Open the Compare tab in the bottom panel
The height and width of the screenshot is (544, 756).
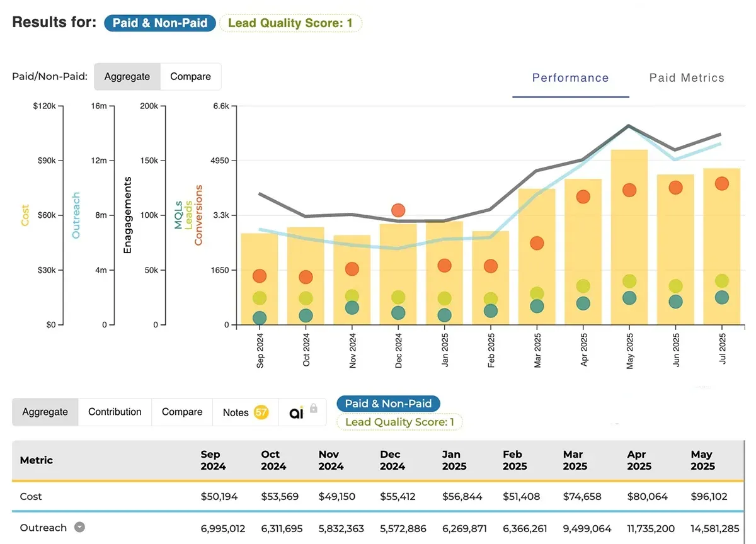point(181,412)
